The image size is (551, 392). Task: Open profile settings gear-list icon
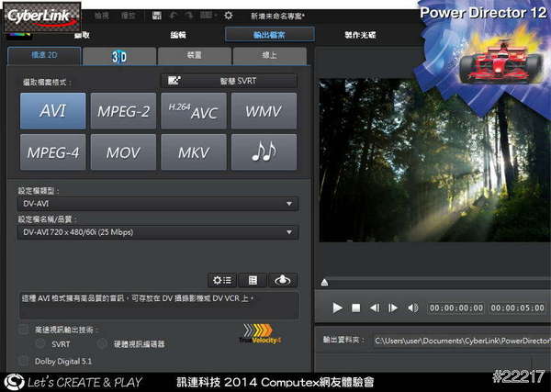(221, 280)
